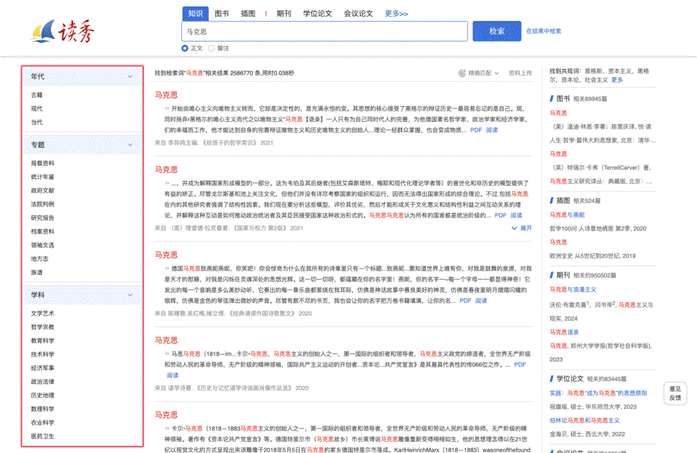697x453 pixels.
Task: Choose 教育科学 subject filter
Action: [x=43, y=341]
